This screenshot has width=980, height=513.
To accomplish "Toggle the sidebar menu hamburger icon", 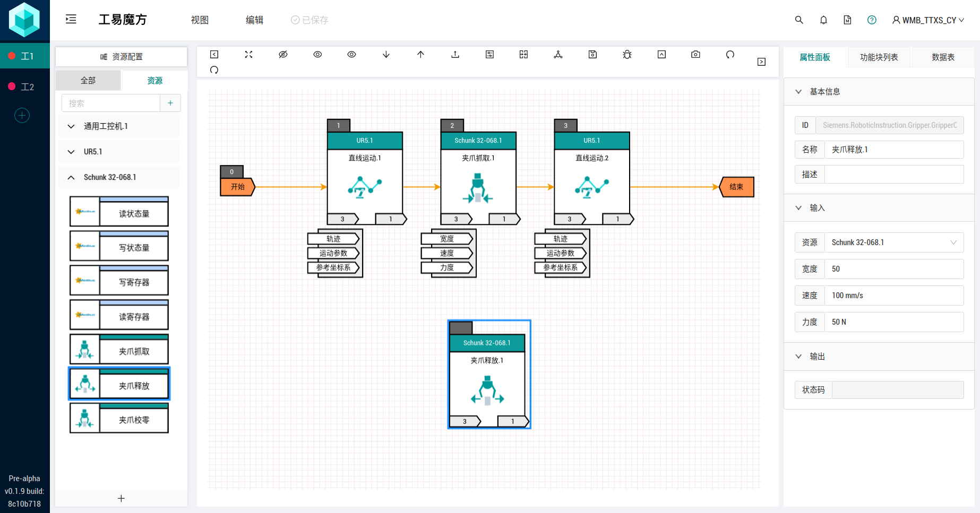I will (x=71, y=20).
